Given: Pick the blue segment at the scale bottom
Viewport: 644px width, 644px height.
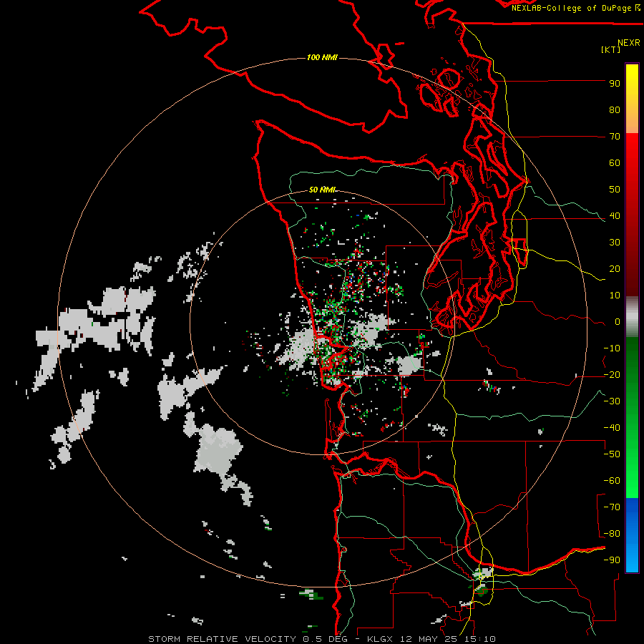Looking at the screenshot, I should [x=632, y=535].
